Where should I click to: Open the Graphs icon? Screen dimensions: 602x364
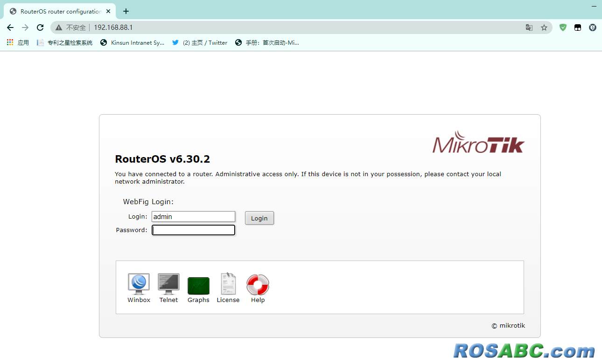[x=198, y=285]
